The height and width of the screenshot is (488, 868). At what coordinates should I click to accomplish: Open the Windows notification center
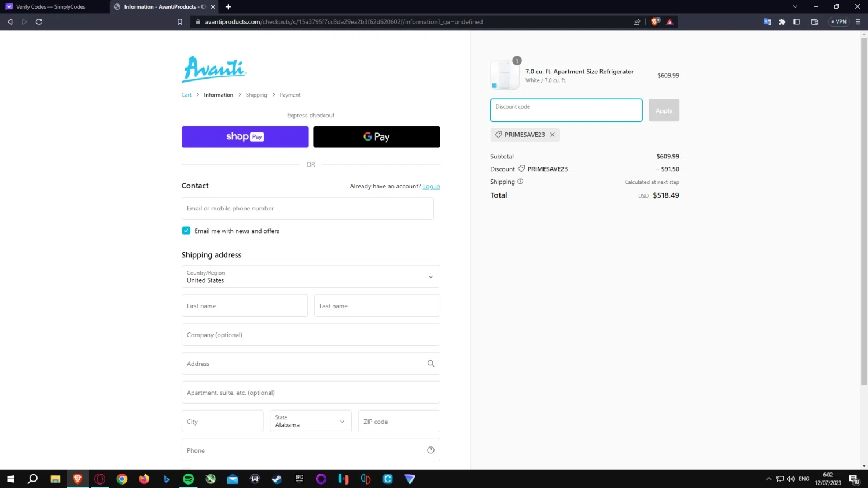pos(854,479)
